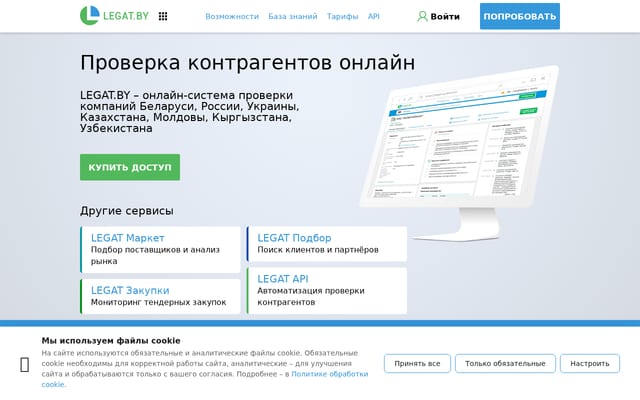This screenshot has height=400, width=640.
Task: Click the text Поиск клиентов и партнёров
Action: point(318,250)
